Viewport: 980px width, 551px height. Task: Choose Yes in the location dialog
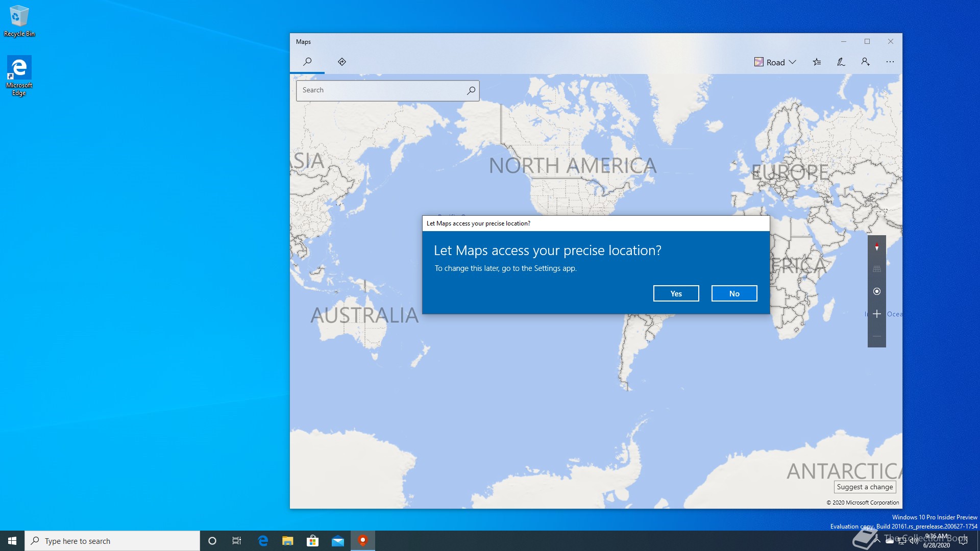pyautogui.click(x=676, y=293)
